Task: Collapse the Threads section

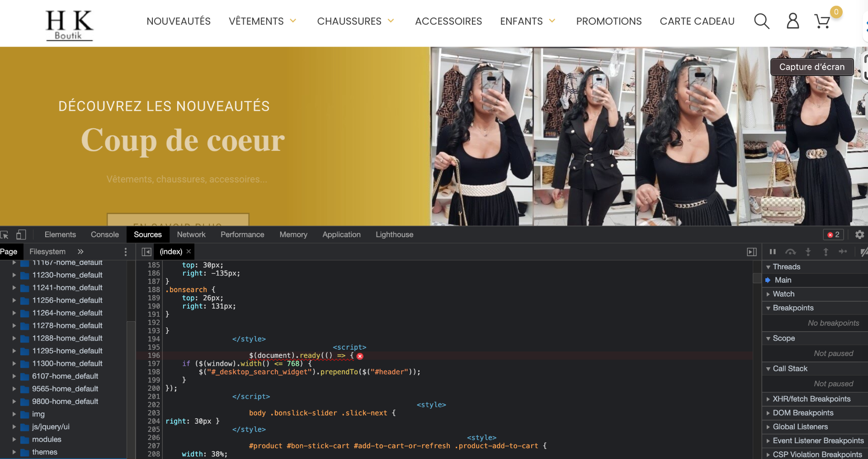Action: [768, 267]
